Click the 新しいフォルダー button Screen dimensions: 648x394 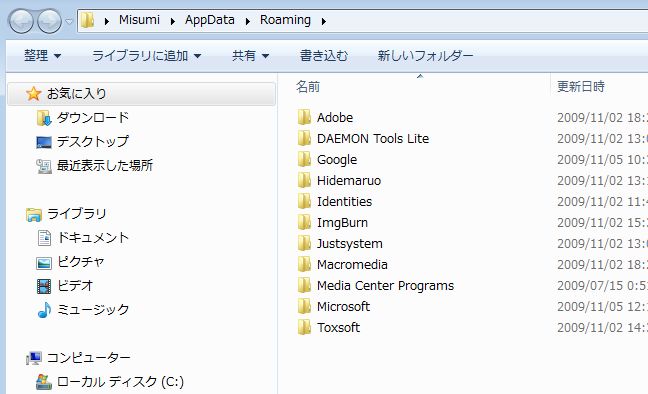(425, 55)
